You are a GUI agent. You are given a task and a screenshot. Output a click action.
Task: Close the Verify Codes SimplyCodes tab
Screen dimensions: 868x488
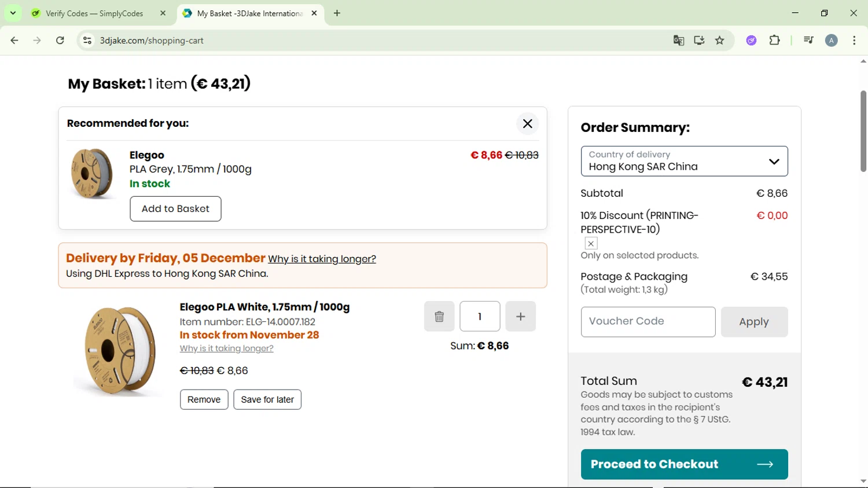click(163, 13)
